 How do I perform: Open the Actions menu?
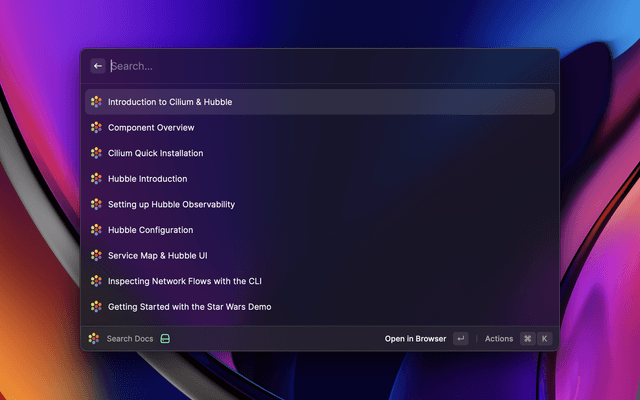coord(498,339)
